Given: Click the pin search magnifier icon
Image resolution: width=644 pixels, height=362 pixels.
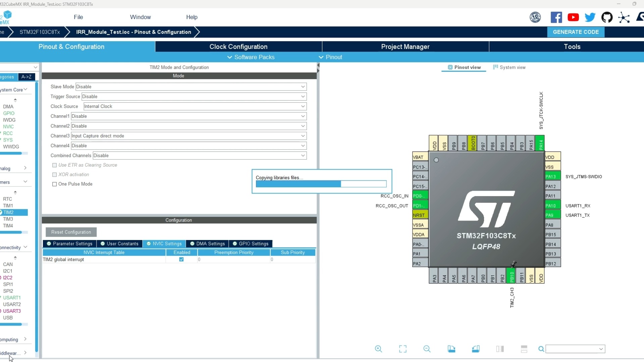Looking at the screenshot, I should point(541,349).
